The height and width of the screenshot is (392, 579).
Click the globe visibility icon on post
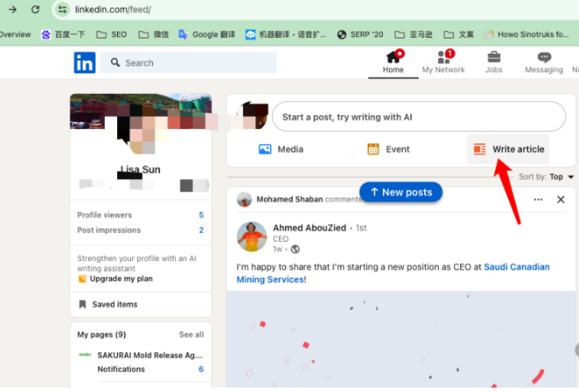click(295, 250)
